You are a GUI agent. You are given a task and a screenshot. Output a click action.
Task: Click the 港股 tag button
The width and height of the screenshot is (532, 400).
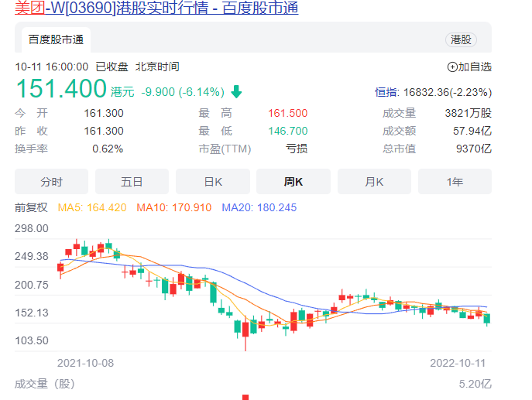[461, 39]
